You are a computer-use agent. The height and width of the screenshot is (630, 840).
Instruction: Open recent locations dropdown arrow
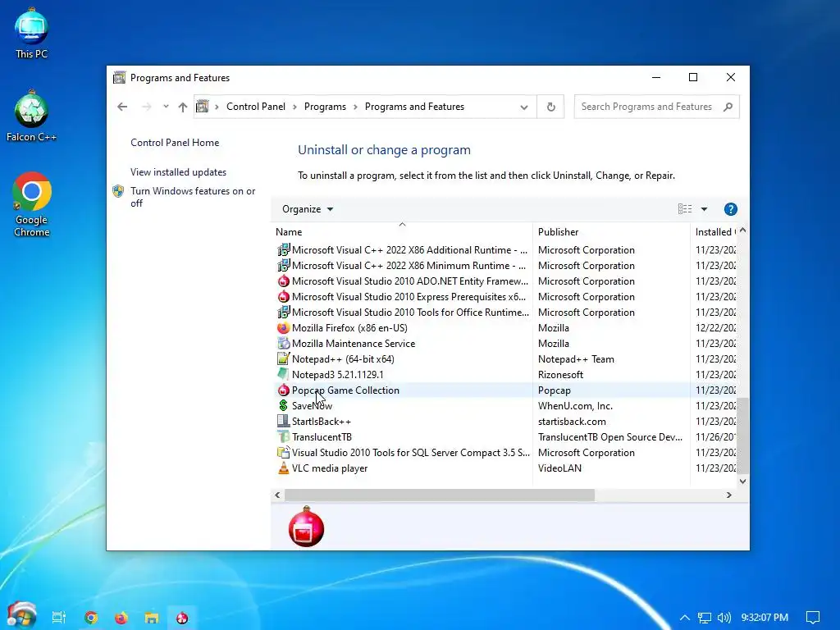point(166,106)
